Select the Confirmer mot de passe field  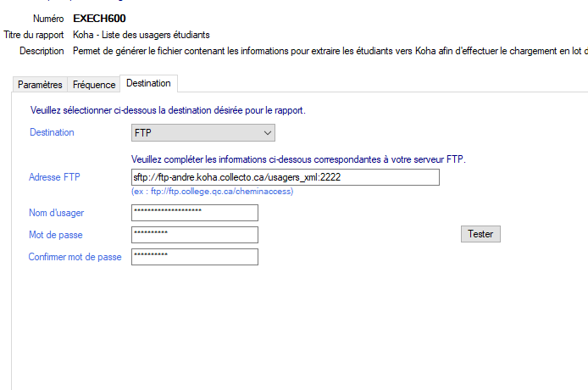195,257
